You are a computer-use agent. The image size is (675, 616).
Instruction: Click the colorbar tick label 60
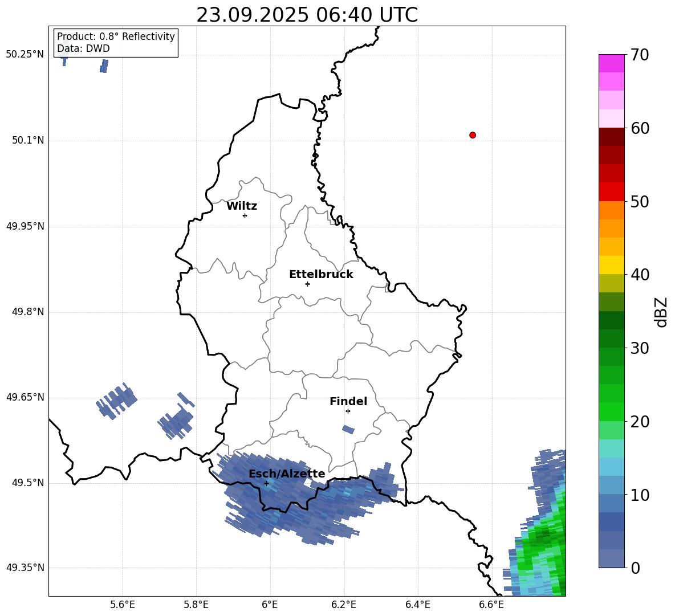(x=640, y=128)
